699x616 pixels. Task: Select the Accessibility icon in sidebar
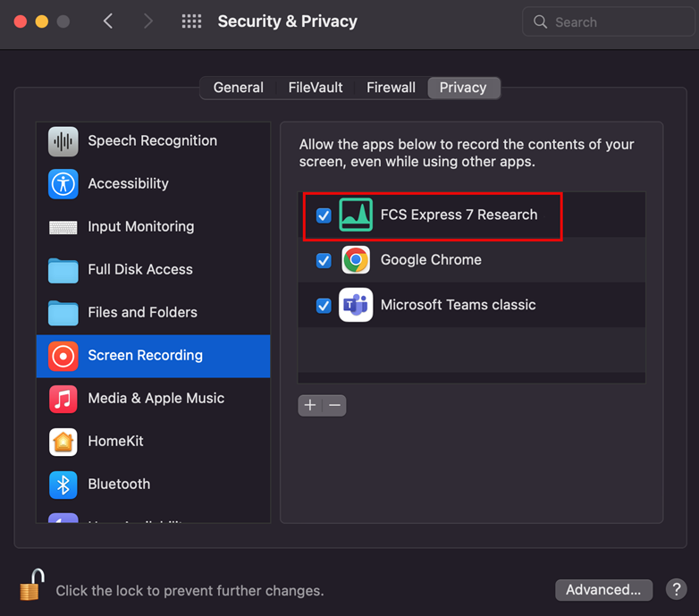[63, 184]
